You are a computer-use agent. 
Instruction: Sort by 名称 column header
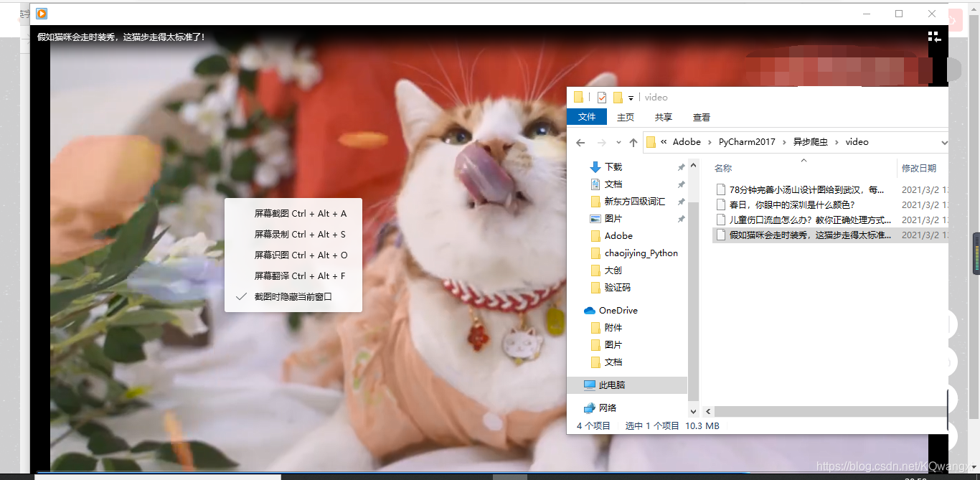click(x=723, y=168)
